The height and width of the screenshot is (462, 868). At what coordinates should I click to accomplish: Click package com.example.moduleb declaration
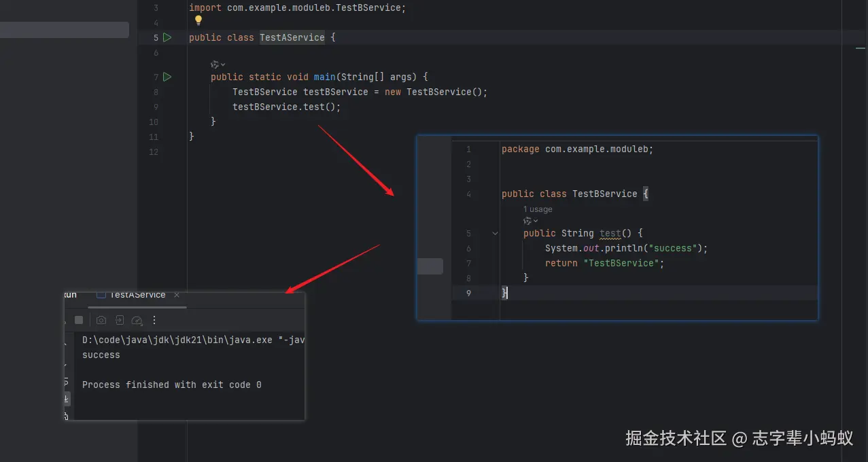coord(578,149)
